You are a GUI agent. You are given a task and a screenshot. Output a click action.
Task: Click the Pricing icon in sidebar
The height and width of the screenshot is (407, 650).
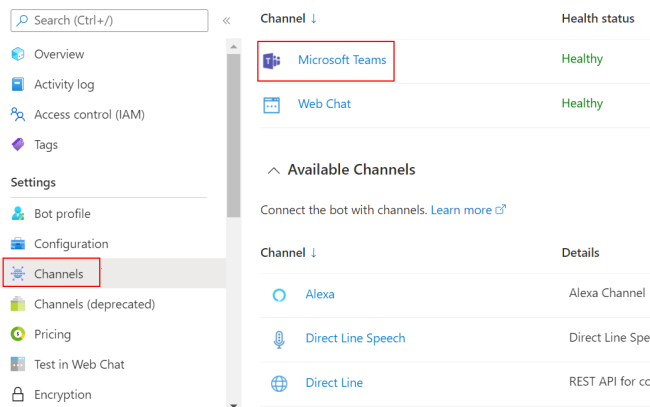coord(17,334)
